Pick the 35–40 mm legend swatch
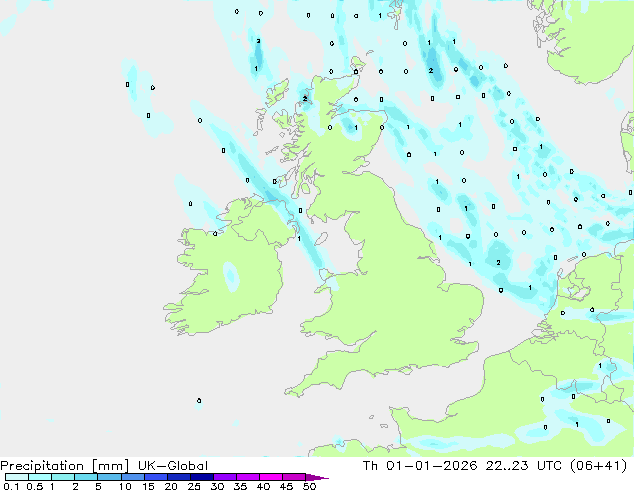 [x=250, y=478]
